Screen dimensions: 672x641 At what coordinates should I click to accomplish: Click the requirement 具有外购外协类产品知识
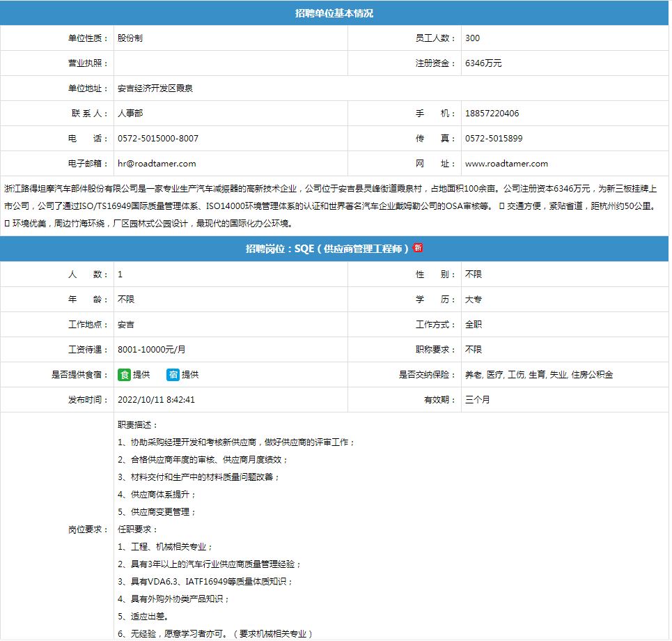174,599
